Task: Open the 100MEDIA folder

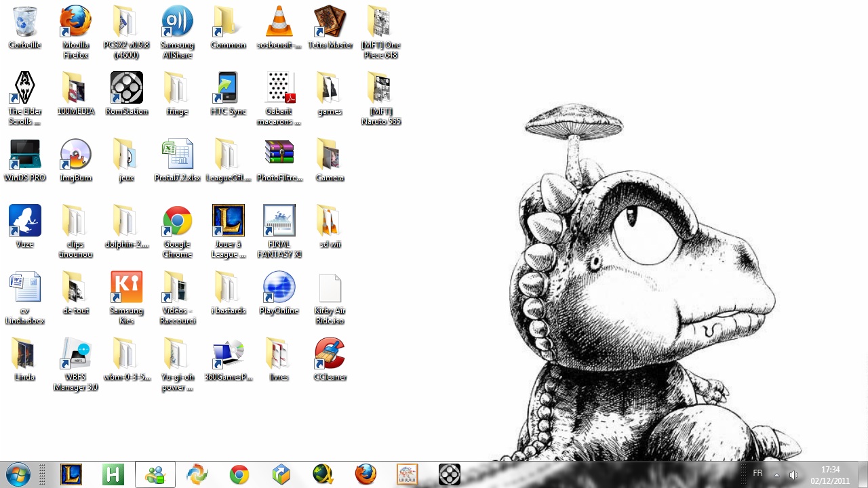Action: pyautogui.click(x=76, y=94)
